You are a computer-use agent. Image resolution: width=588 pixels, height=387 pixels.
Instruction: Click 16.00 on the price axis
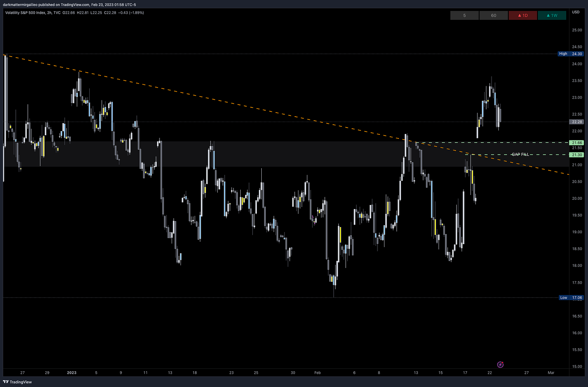pyautogui.click(x=577, y=333)
